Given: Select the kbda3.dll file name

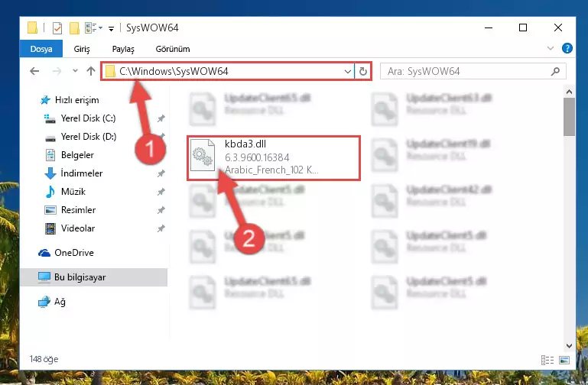Looking at the screenshot, I should click(x=245, y=144).
